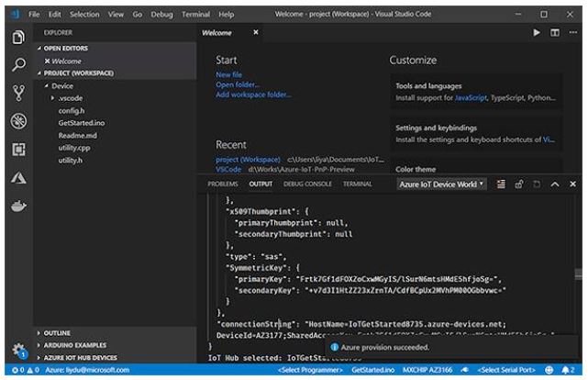
Task: Toggle output scroll lock icon
Action: click(x=519, y=184)
